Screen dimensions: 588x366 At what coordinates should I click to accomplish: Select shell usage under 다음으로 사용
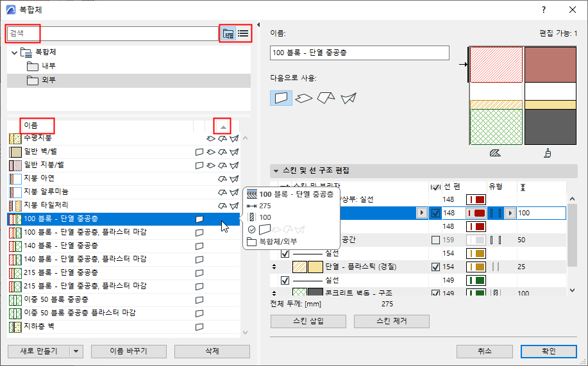[x=348, y=98]
